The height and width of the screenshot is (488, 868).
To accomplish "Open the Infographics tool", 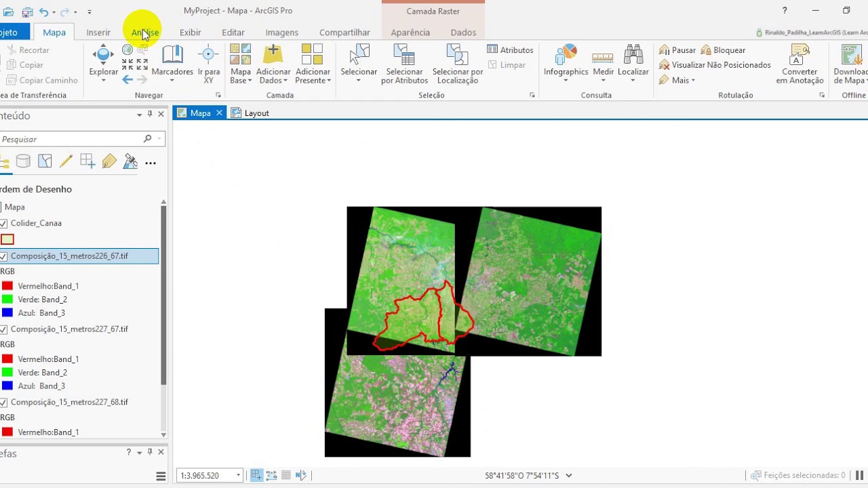I will pos(566,63).
